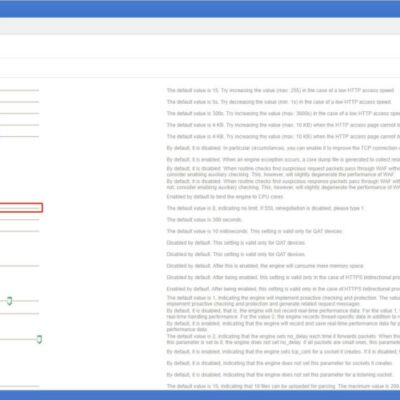Select text about engine setting tcp_cork for sockets
Viewport: 400px width, 400px height.
283,352
